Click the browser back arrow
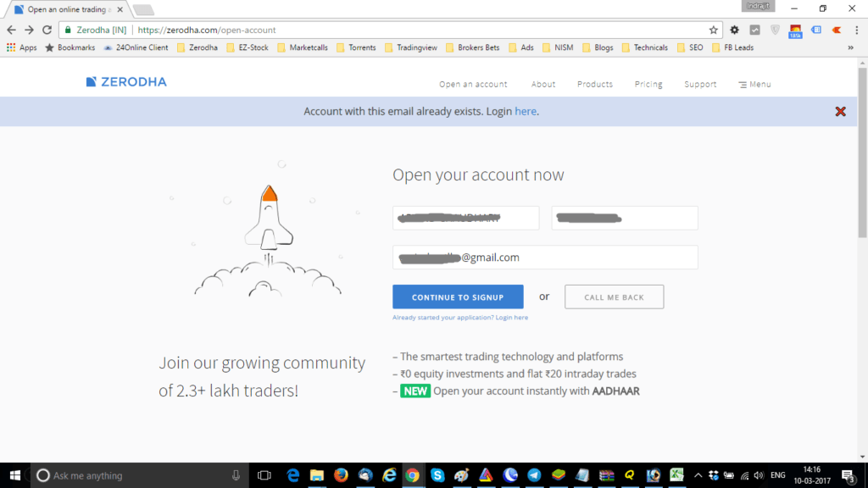868x488 pixels. (11, 30)
